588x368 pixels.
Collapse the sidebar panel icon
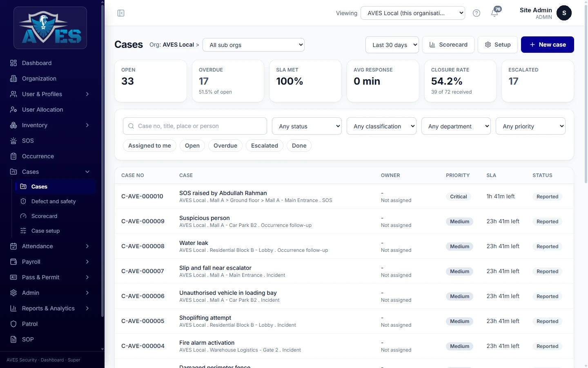[121, 13]
